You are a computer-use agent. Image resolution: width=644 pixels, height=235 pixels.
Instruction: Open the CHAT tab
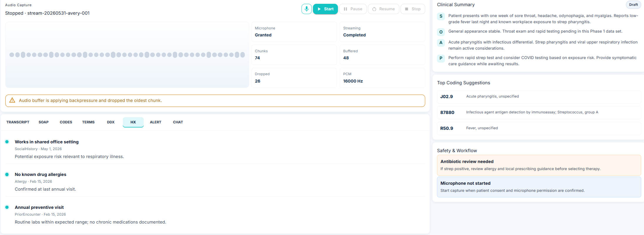pyautogui.click(x=178, y=122)
